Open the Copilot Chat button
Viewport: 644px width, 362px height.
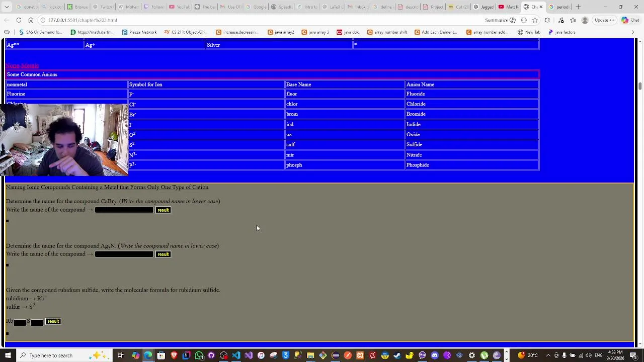[630, 20]
